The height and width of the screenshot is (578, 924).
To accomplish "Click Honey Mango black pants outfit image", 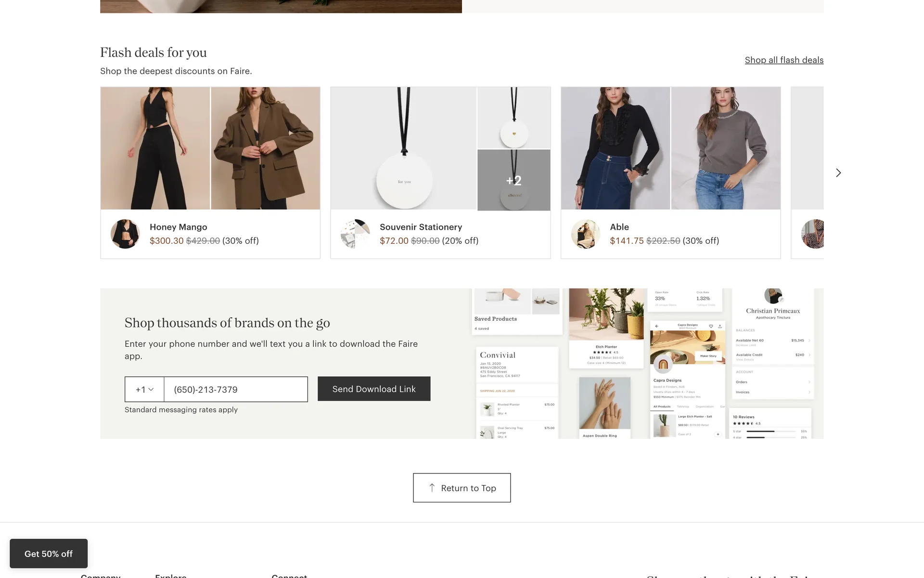I will tap(155, 148).
